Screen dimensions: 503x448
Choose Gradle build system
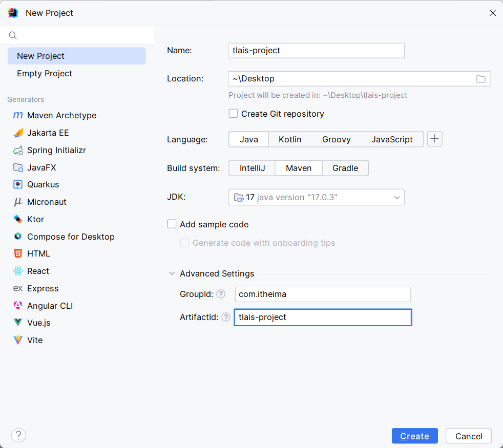tap(345, 168)
